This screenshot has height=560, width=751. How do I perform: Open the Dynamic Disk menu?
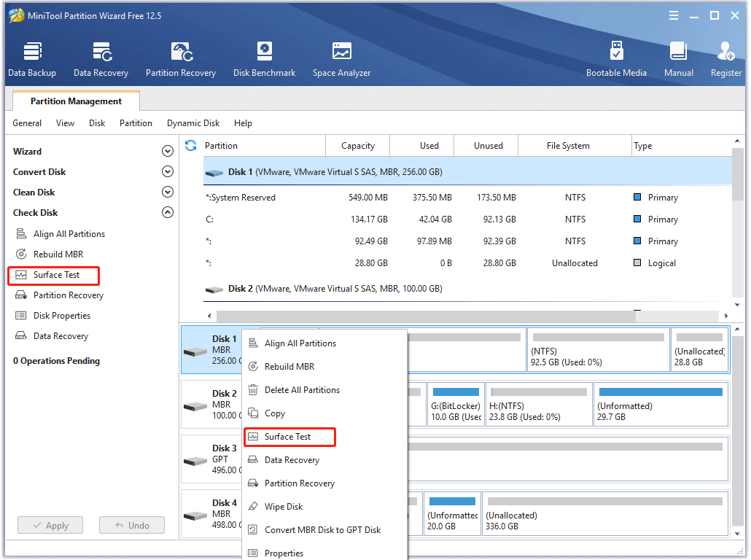(192, 122)
